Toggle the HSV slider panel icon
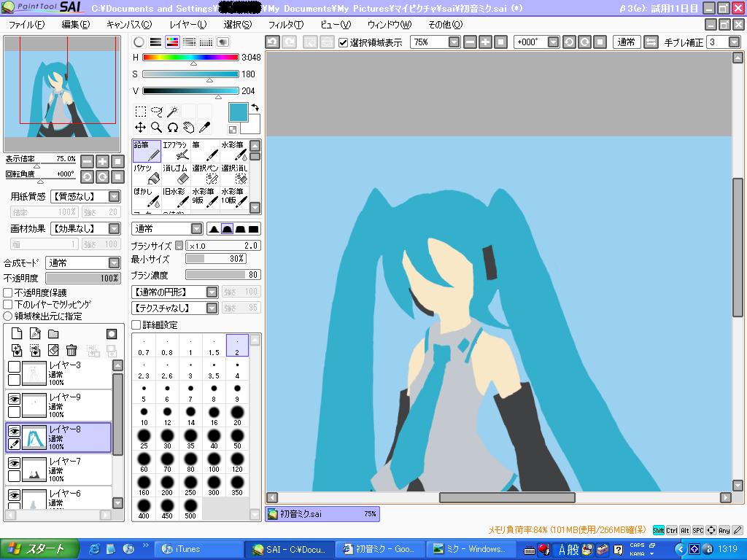 pos(172,42)
